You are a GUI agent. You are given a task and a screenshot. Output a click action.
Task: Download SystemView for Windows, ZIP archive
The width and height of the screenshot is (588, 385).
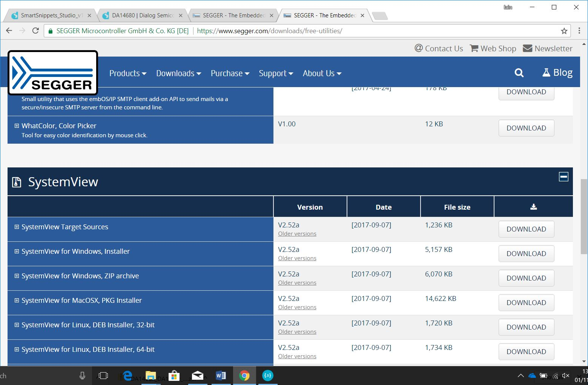526,278
